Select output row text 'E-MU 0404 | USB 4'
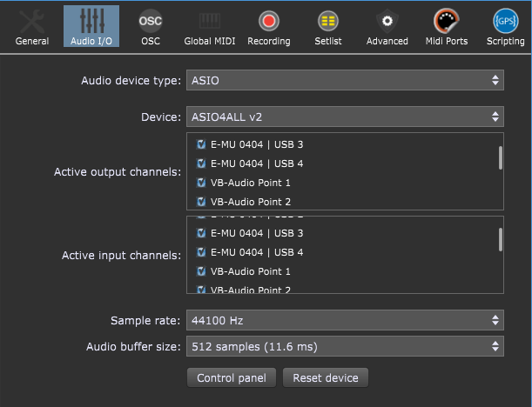 (x=257, y=163)
